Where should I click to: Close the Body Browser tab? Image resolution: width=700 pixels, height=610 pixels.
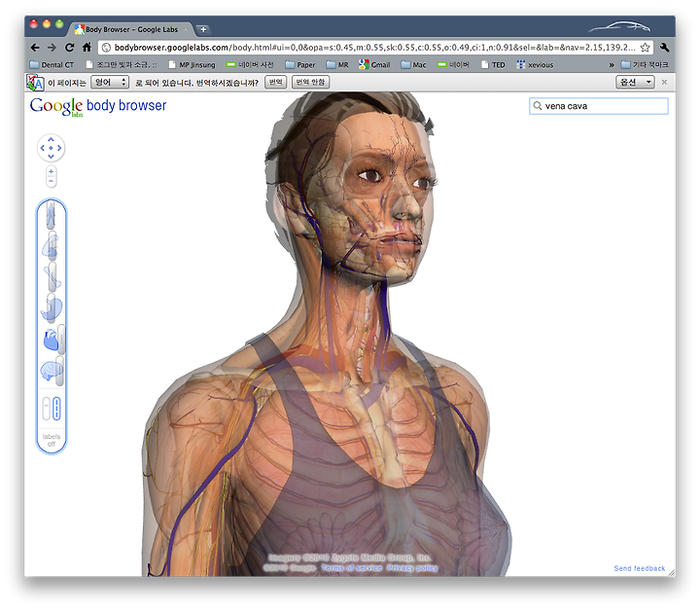[x=186, y=29]
